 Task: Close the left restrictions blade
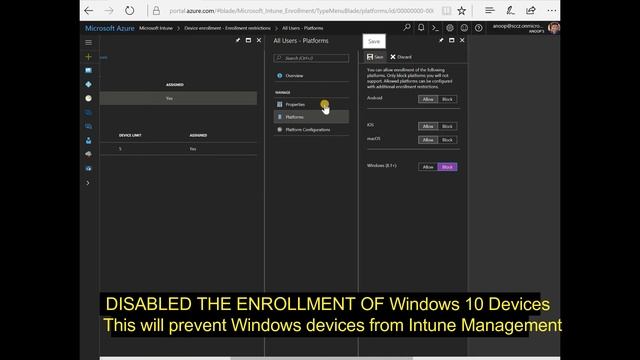tap(259, 40)
